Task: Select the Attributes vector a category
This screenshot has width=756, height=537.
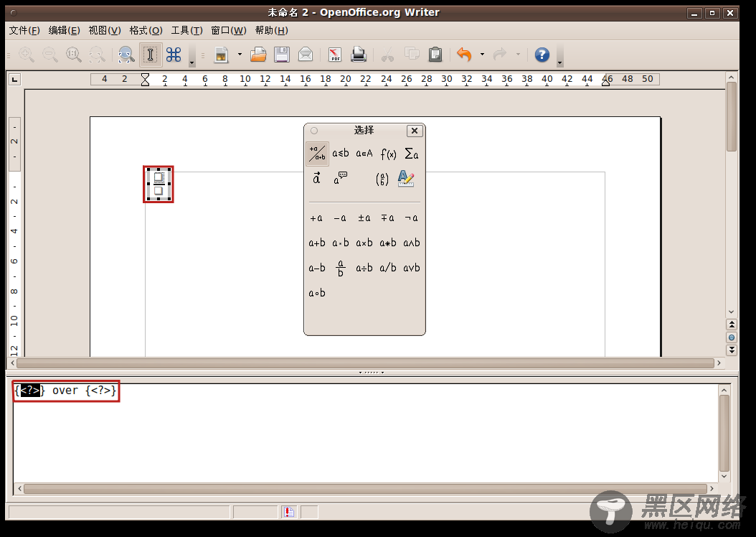Action: 316,179
